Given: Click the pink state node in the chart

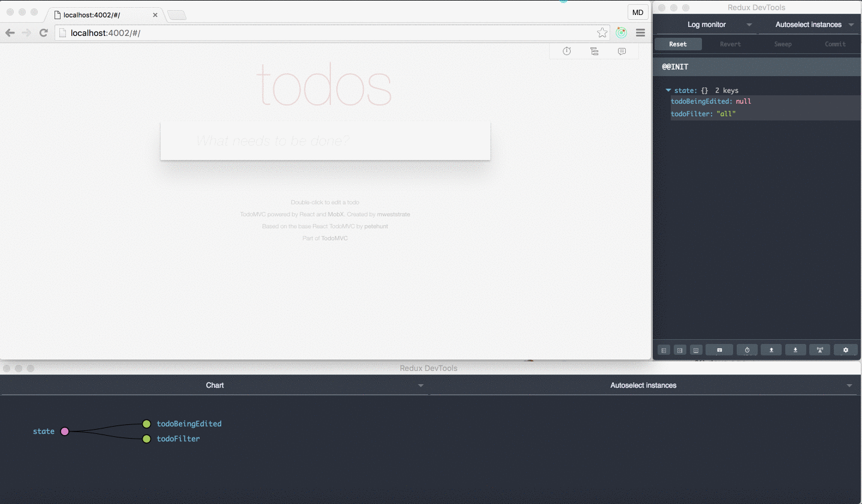Looking at the screenshot, I should click(x=65, y=431).
